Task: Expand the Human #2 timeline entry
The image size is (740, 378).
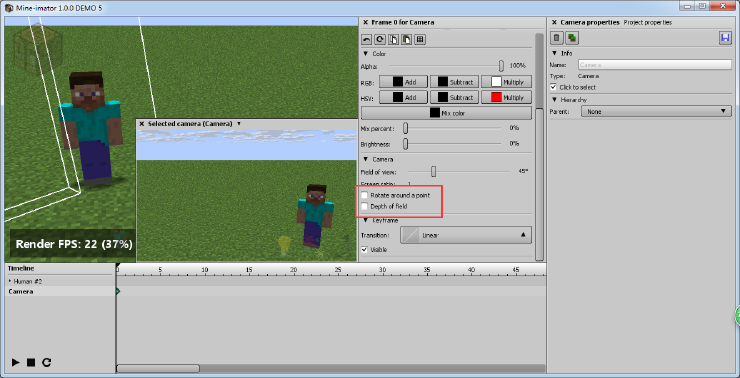Action: click(x=10, y=281)
